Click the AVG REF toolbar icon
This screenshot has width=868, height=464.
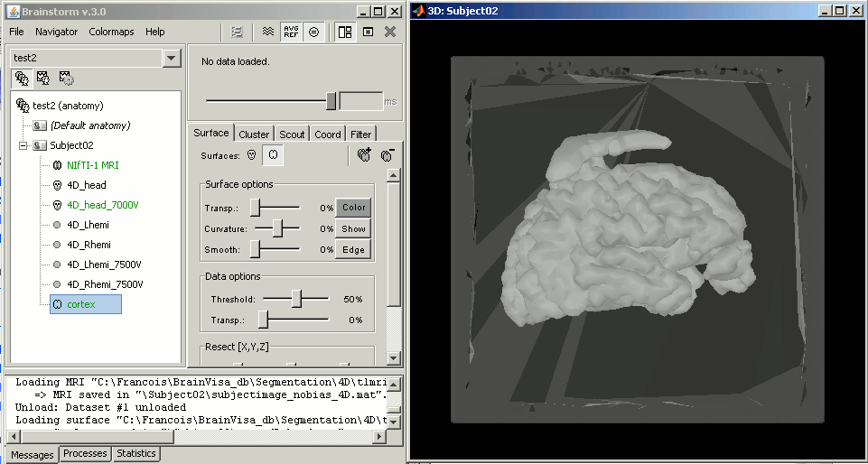[x=291, y=32]
